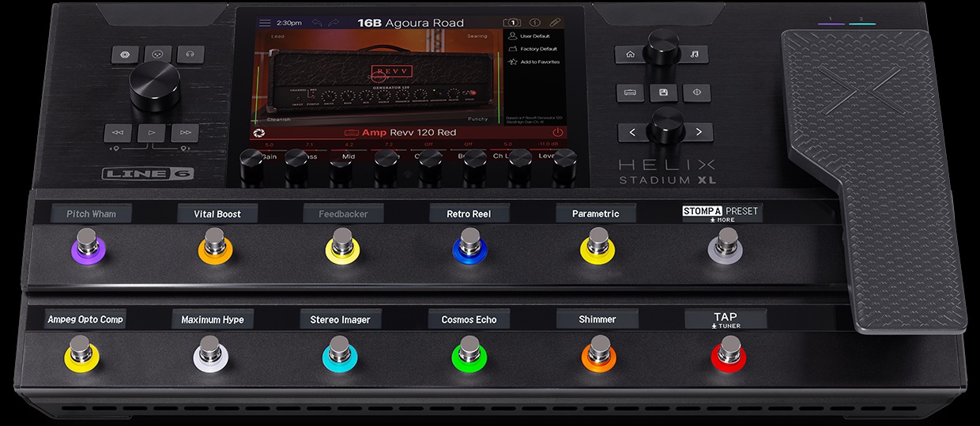Tap the info icon on the display
Image resolution: width=980 pixels, height=426 pixels.
pyautogui.click(x=535, y=23)
